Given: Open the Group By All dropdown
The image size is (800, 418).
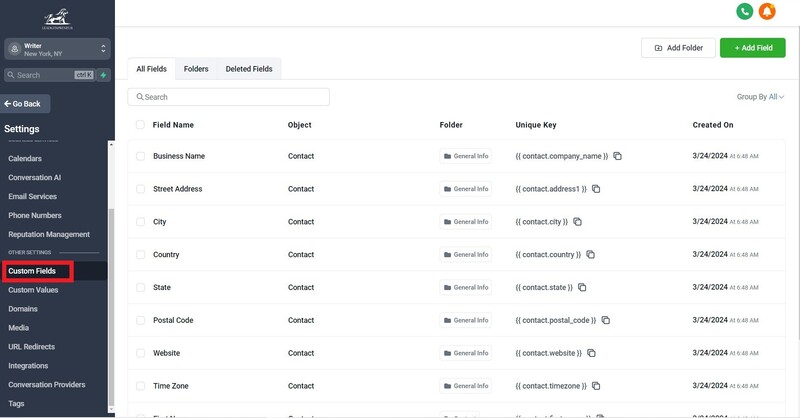Looking at the screenshot, I should (x=760, y=96).
